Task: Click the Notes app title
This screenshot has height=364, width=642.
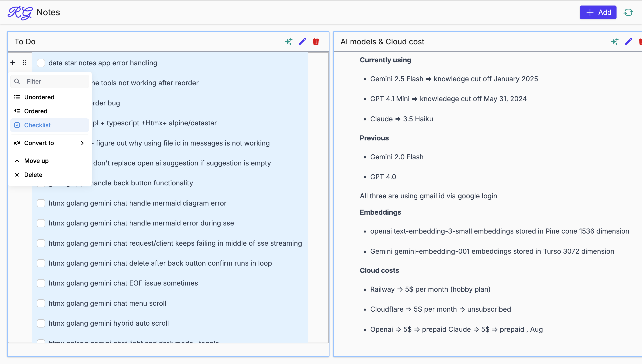Action: [x=48, y=12]
